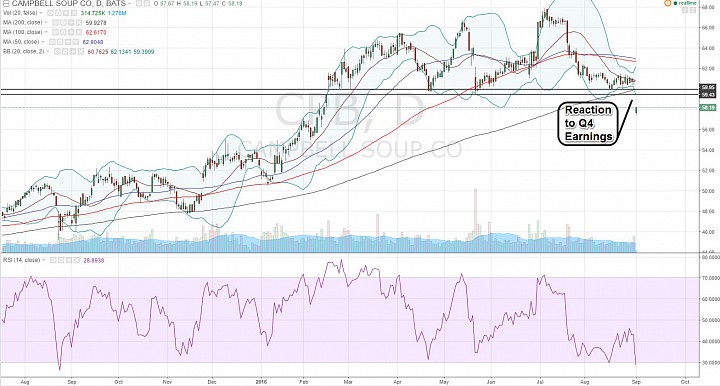The width and height of the screenshot is (720, 386).
Task: Click the Vol (20, false) legend label
Action: pyautogui.click(x=20, y=13)
